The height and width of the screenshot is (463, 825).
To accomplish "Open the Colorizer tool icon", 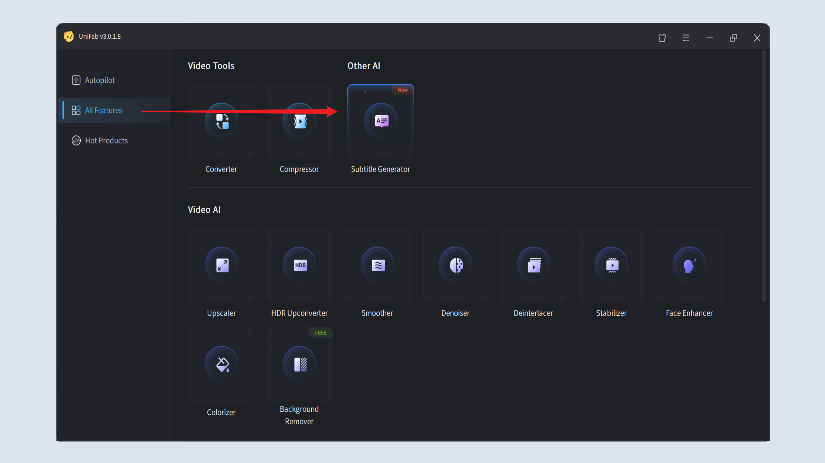I will [222, 364].
